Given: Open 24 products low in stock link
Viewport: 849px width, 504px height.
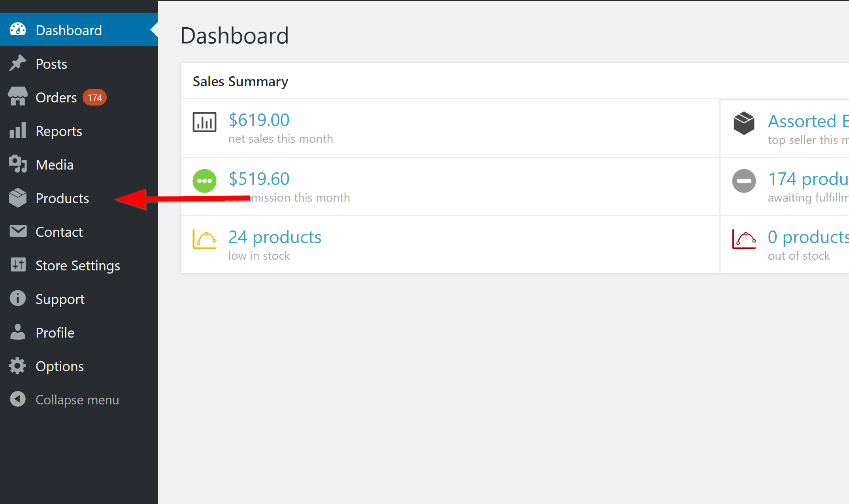Looking at the screenshot, I should pyautogui.click(x=275, y=237).
